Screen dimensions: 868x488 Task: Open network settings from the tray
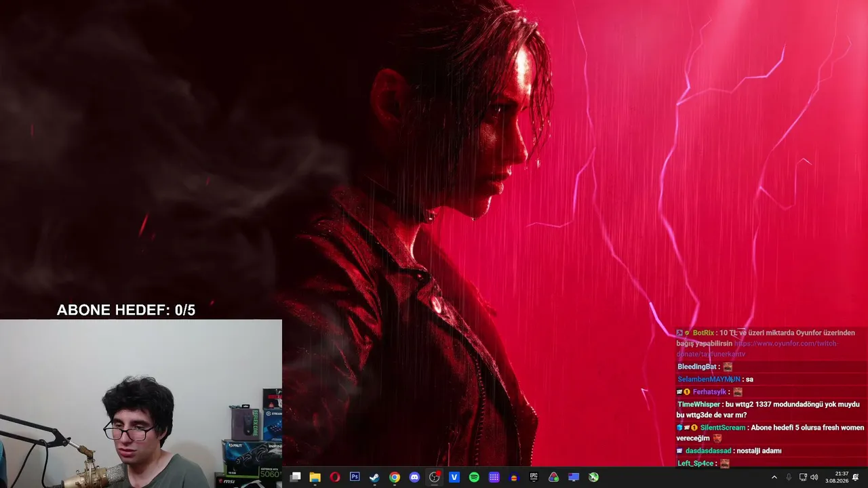coord(803,477)
